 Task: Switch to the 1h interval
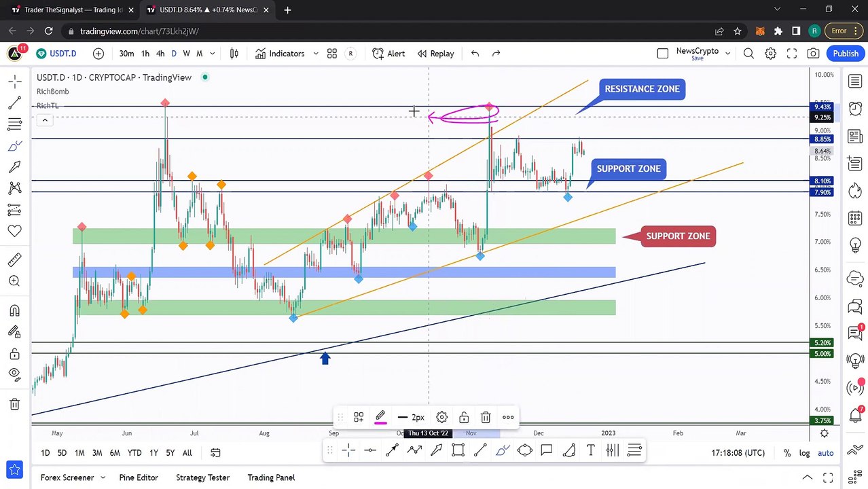(145, 54)
